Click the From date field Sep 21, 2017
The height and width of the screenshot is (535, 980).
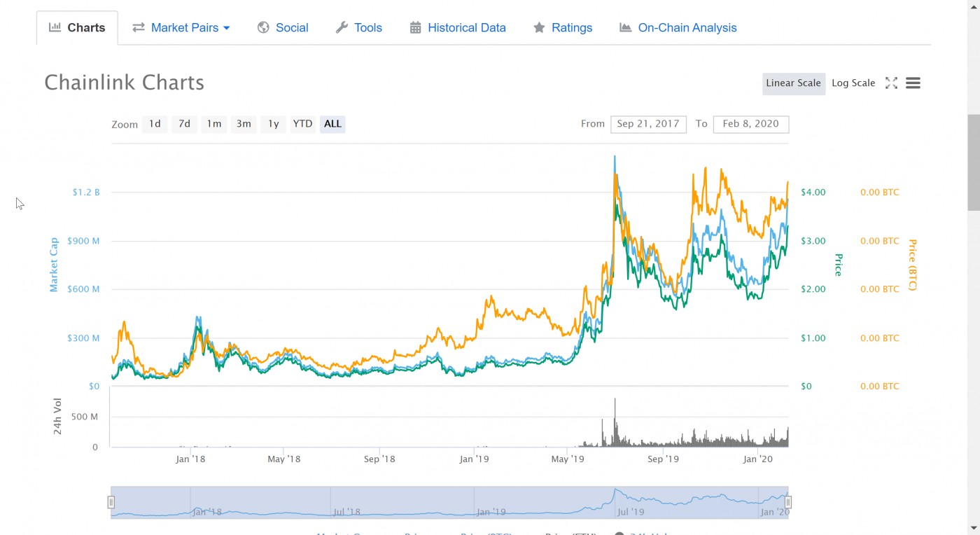[648, 124]
